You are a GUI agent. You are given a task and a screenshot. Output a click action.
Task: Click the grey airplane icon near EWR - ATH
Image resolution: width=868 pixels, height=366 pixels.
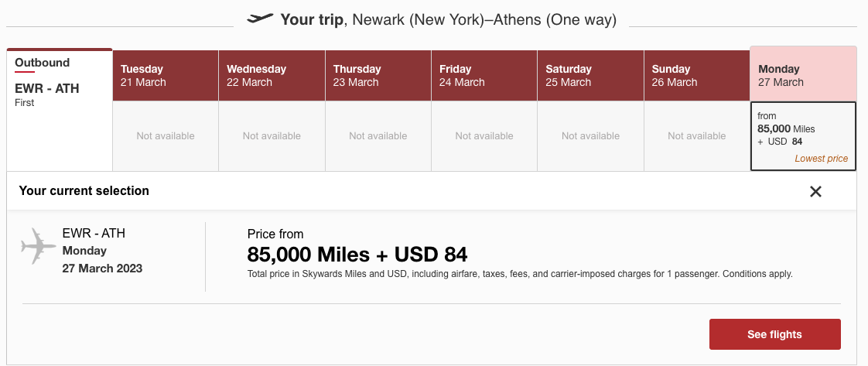point(39,247)
